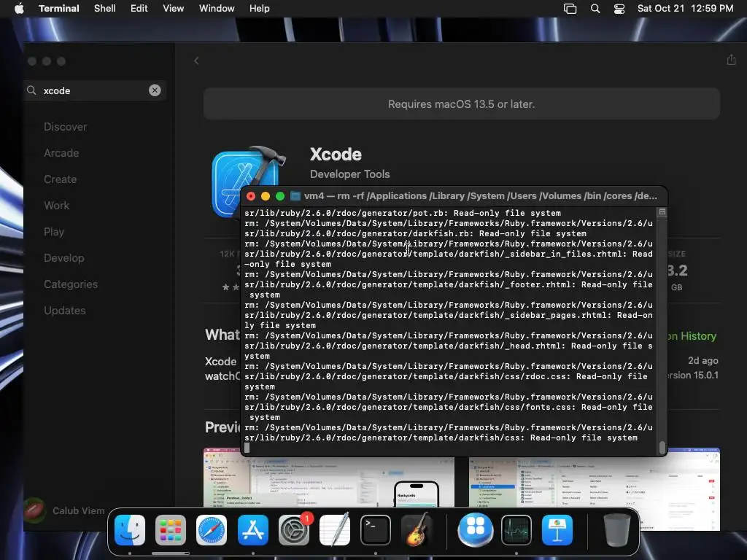Open Control Center in the menu bar
Screen dimensions: 747x560
619,9
